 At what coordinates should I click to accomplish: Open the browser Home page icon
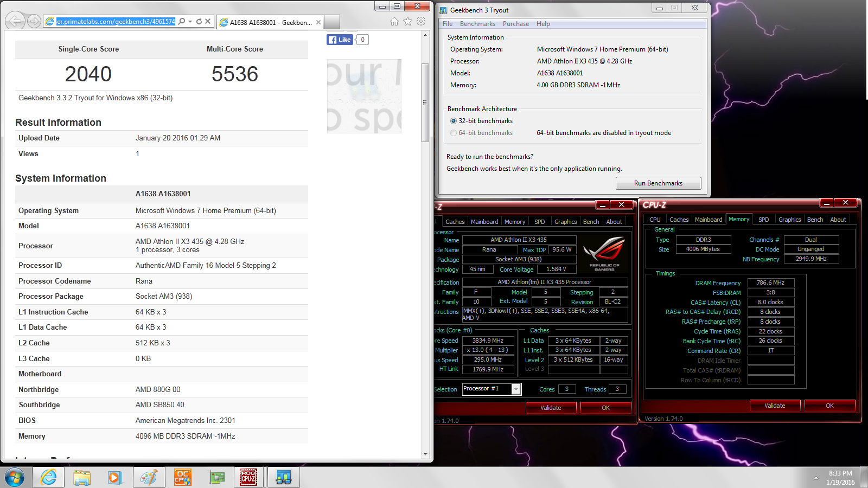394,21
